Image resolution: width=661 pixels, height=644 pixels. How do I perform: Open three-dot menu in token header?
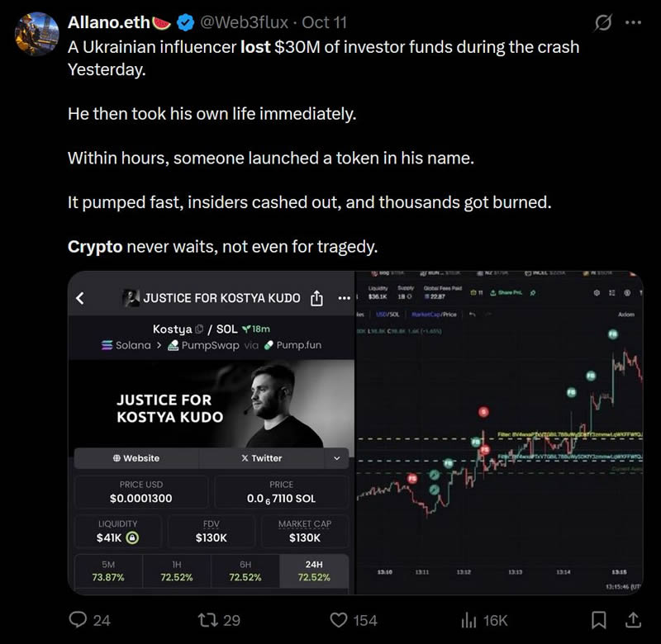click(344, 298)
